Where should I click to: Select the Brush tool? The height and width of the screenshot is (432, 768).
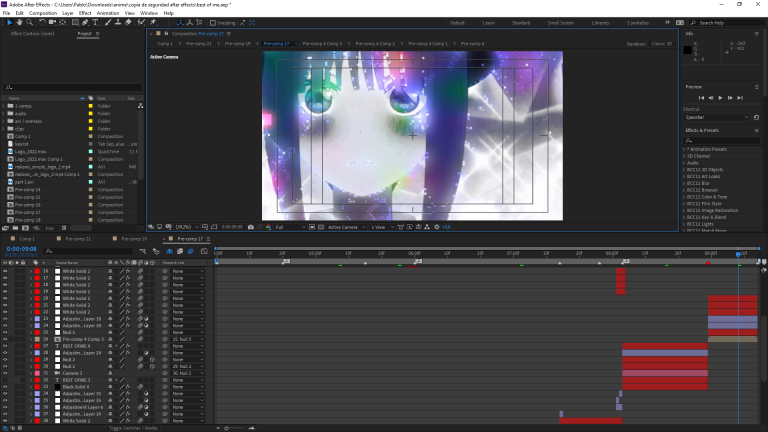(x=108, y=23)
